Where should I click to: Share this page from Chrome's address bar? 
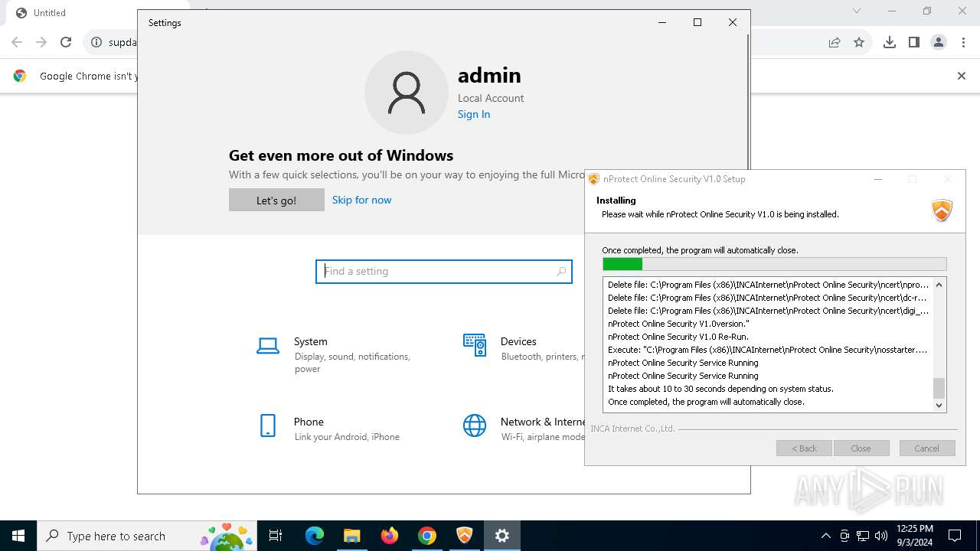click(x=835, y=42)
